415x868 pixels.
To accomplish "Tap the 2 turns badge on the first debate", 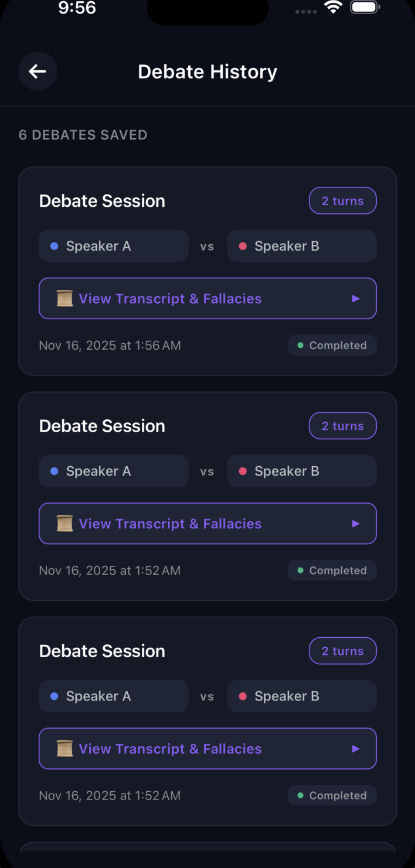I will coord(342,201).
